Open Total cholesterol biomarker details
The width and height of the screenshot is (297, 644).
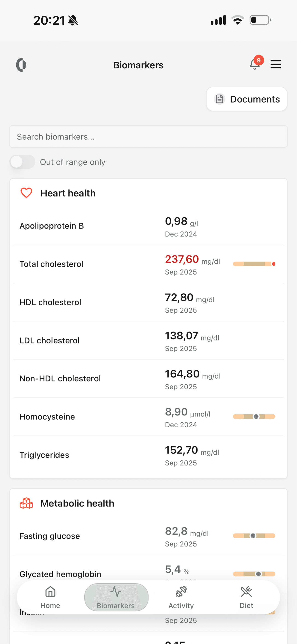tap(148, 264)
